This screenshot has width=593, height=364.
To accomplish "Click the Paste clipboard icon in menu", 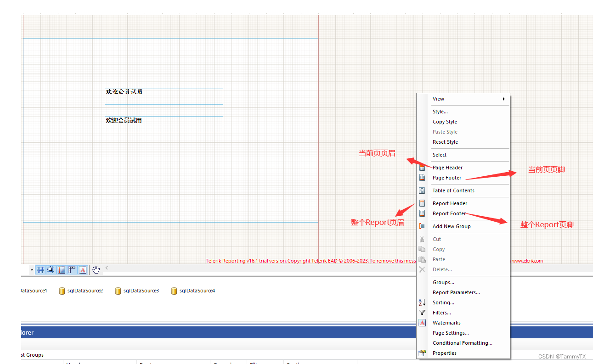I will (x=422, y=259).
